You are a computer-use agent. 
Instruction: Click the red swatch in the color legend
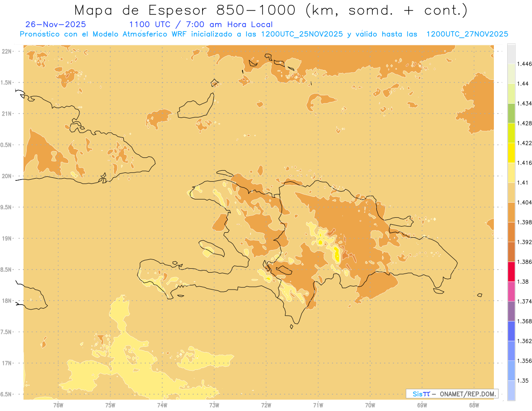coord(511,271)
